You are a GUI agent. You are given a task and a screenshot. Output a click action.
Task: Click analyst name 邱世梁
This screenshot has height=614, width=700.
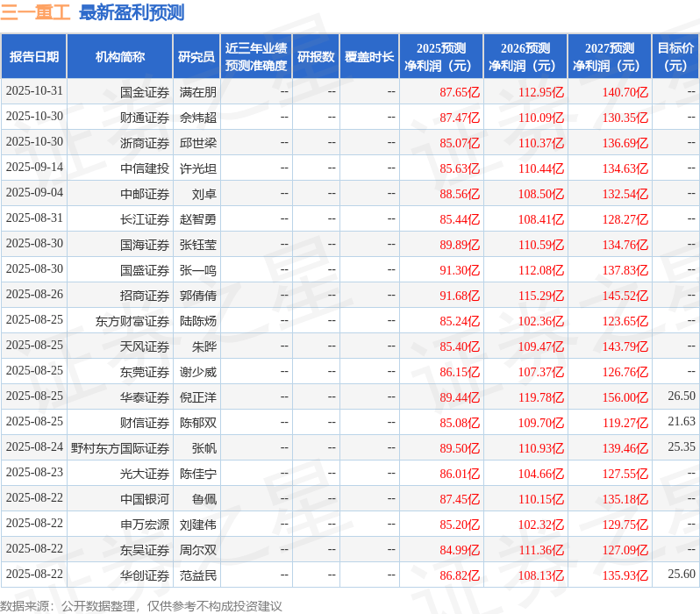(198, 143)
